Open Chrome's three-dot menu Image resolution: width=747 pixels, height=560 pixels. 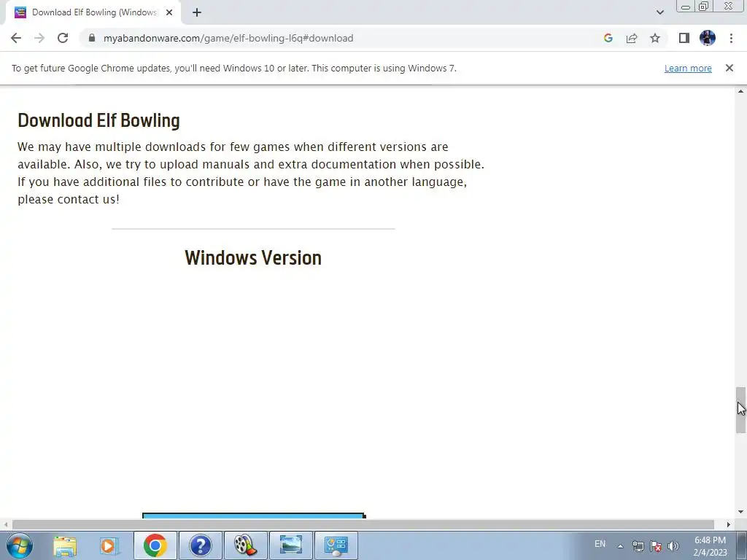(x=731, y=38)
